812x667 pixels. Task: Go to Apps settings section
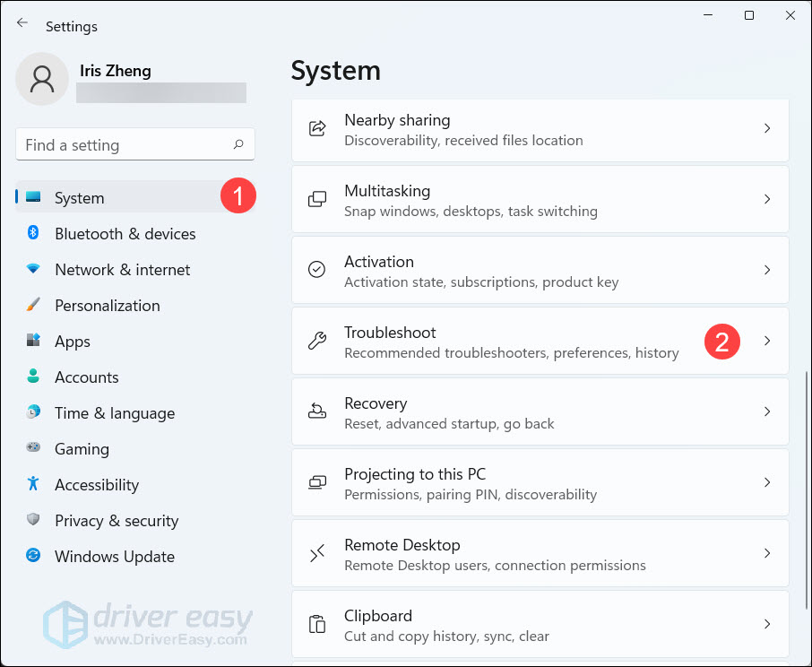(72, 342)
